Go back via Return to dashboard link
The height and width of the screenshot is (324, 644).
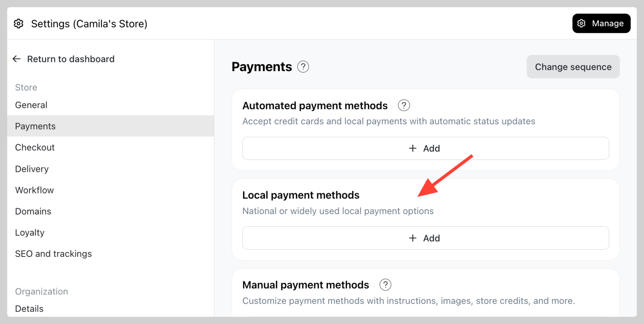(x=71, y=59)
